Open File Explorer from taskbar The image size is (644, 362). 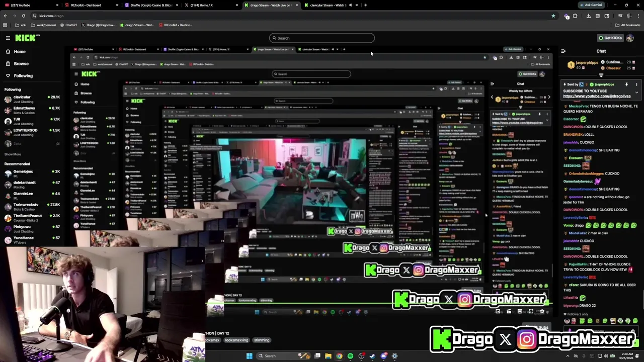[x=328, y=356]
